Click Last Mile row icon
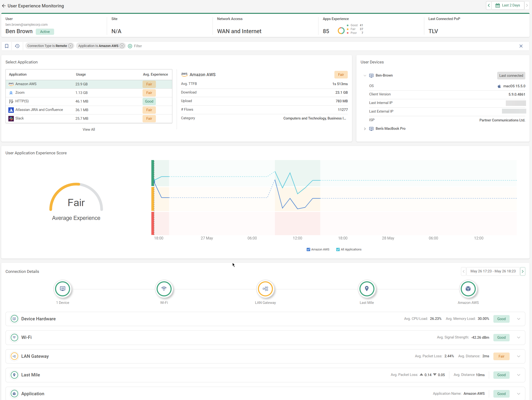532x400 pixels. 15,375
